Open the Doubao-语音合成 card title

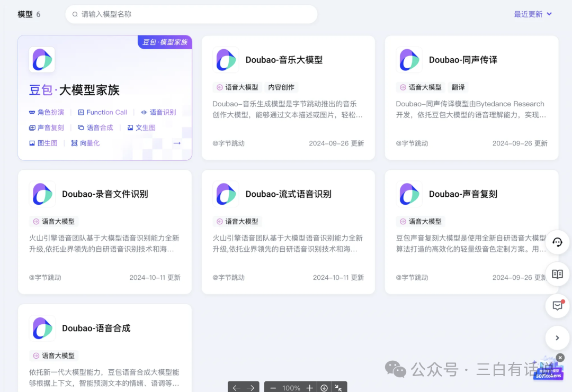[x=96, y=328]
